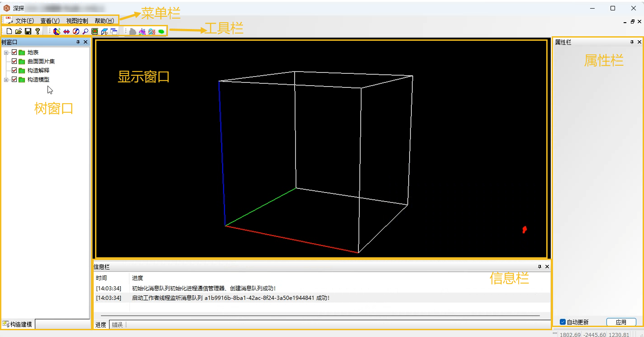
Task: Click the red double-arrow pan icon
Action: point(67,31)
